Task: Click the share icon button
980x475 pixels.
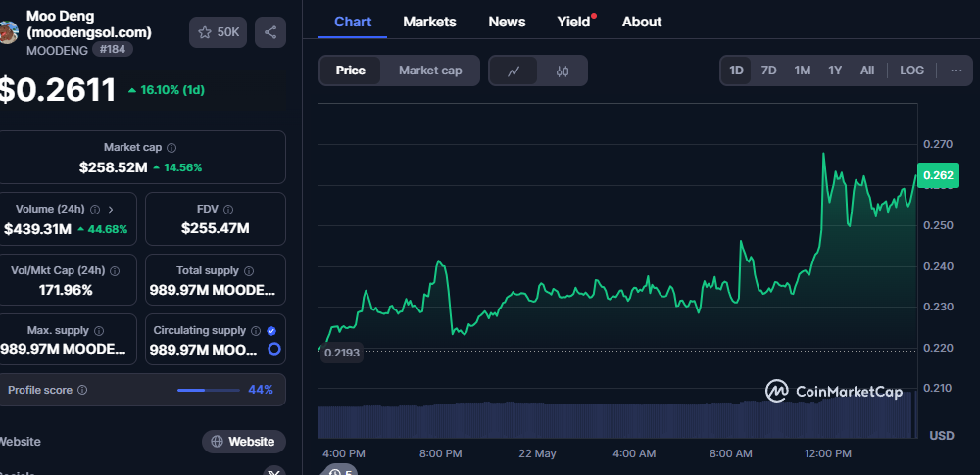Action: click(x=270, y=32)
